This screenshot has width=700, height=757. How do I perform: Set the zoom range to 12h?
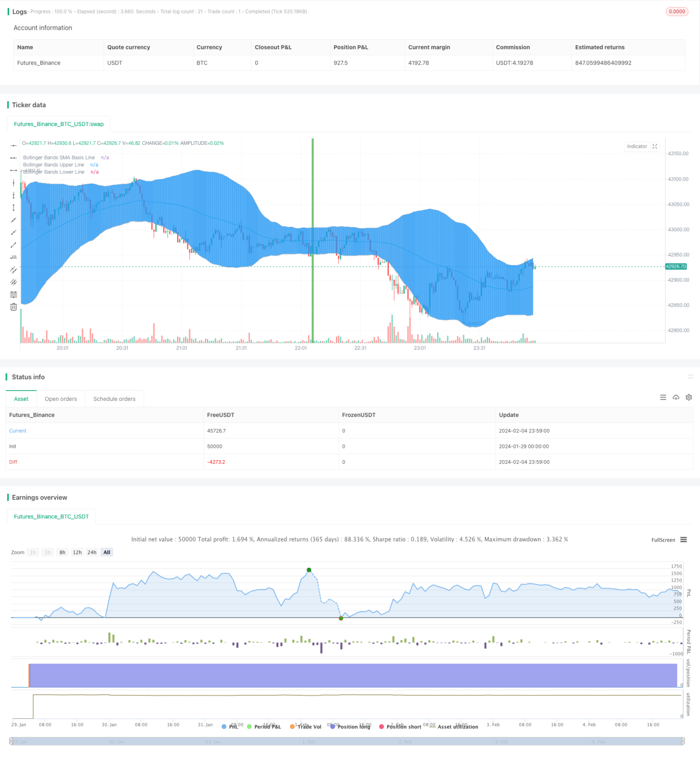click(77, 552)
